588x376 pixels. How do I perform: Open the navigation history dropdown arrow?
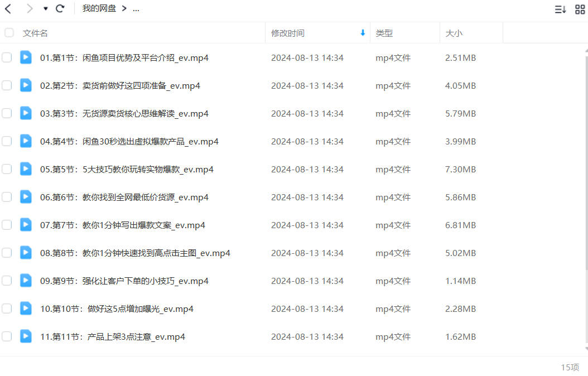coord(45,8)
